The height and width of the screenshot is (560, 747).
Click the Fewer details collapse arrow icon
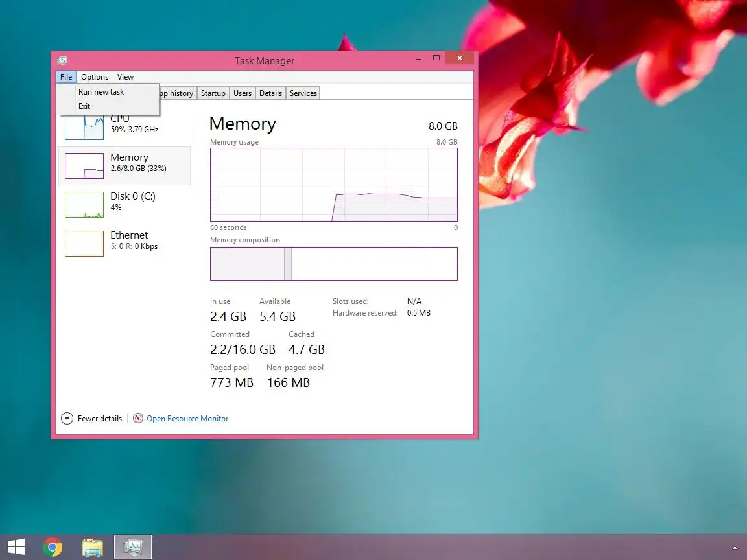pos(67,419)
